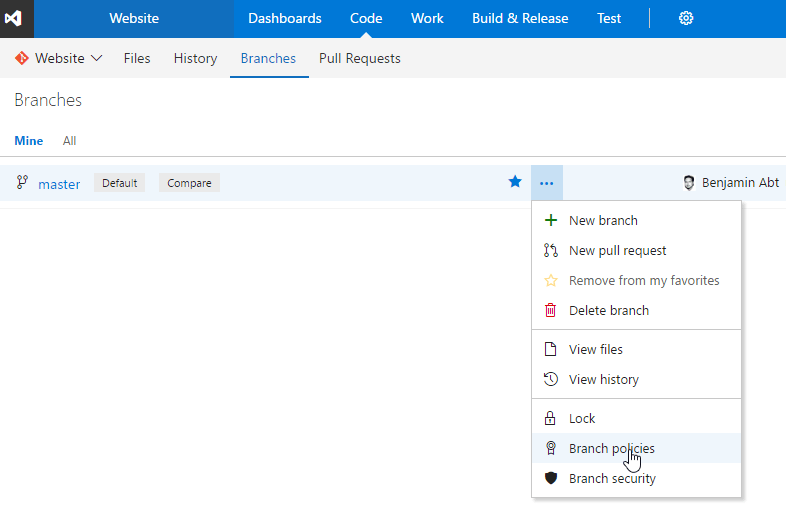The height and width of the screenshot is (514, 786).
Task: Click the View files document icon
Action: point(550,349)
